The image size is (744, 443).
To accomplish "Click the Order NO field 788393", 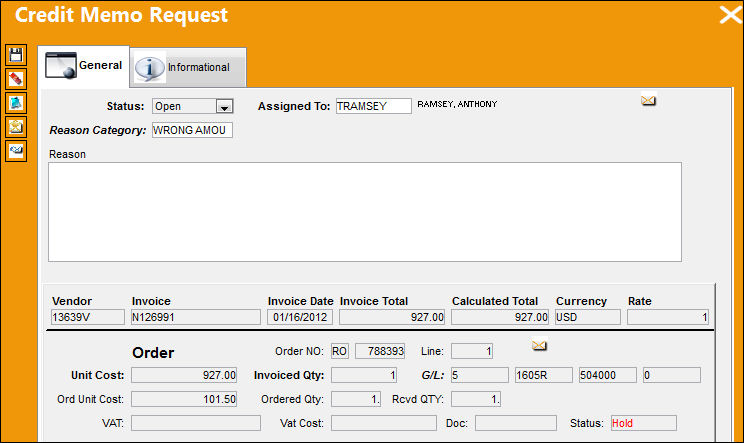I will coord(380,351).
